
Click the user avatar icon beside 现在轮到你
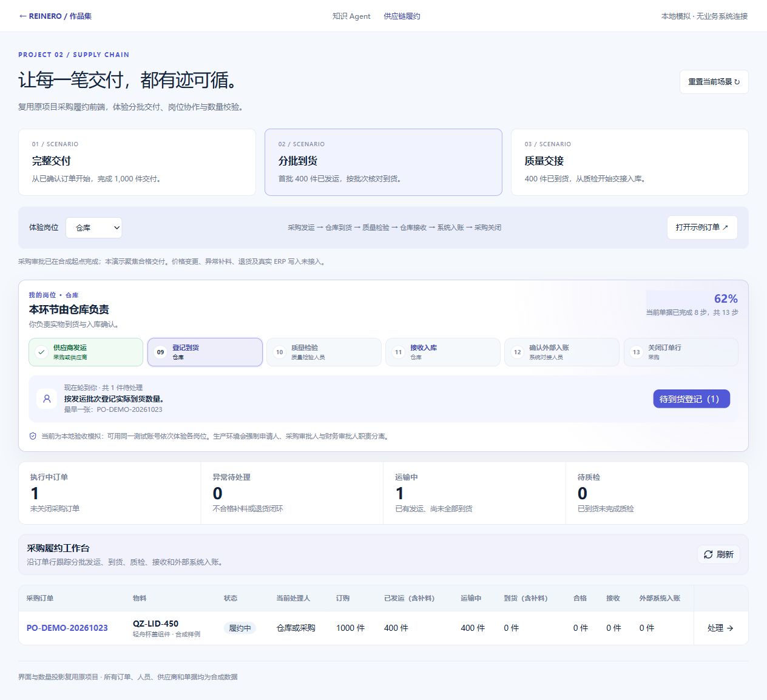47,399
